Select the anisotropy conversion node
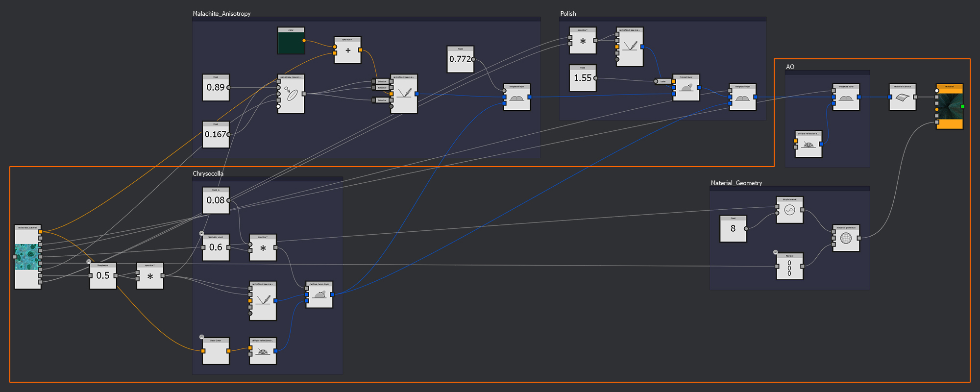The image size is (980, 392). point(291,94)
